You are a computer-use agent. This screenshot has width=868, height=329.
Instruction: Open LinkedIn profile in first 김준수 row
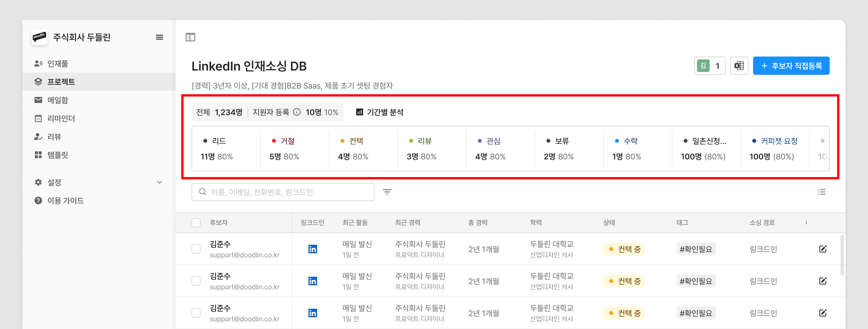[313, 249]
